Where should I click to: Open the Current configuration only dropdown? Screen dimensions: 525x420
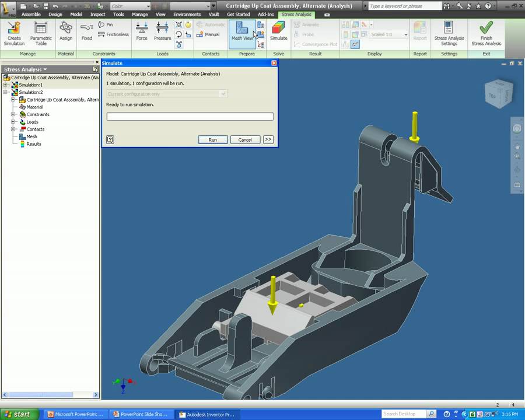(x=167, y=94)
